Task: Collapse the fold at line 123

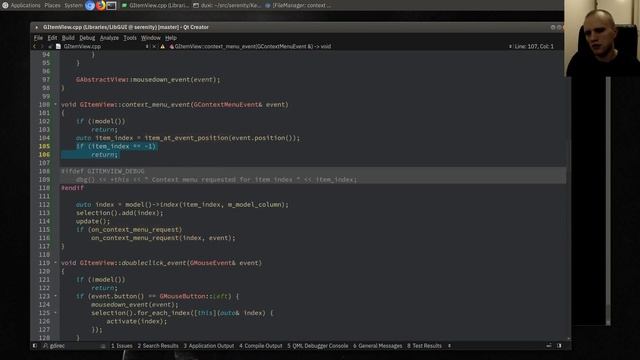Action: [56, 296]
